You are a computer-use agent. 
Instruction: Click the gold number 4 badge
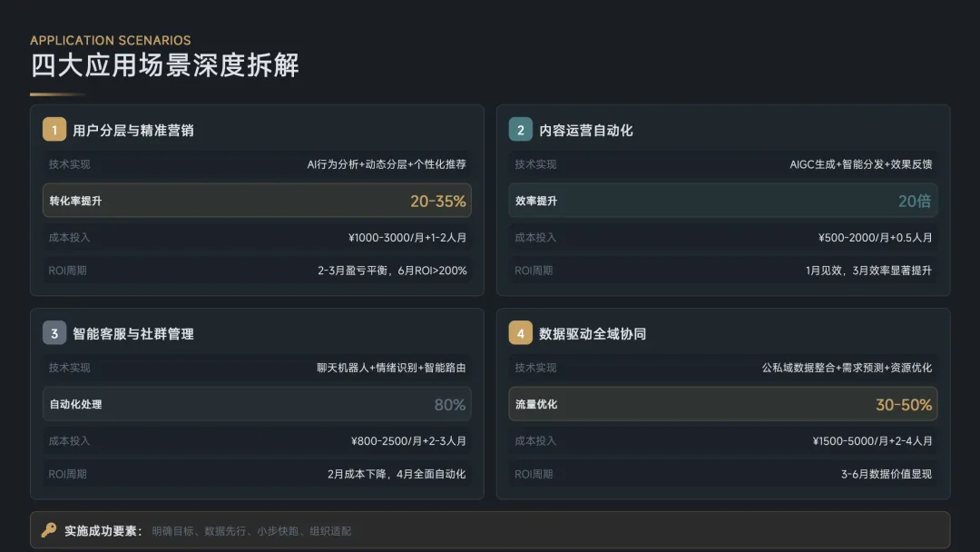pyautogui.click(x=521, y=333)
